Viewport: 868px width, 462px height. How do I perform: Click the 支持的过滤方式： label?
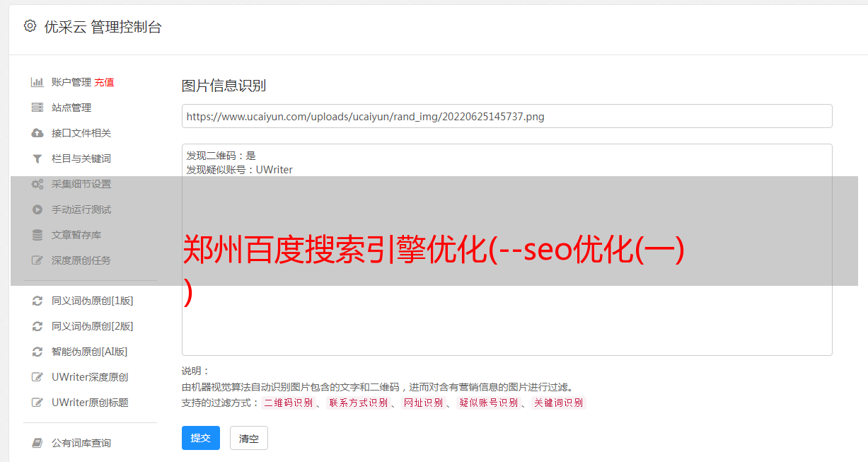(x=221, y=403)
